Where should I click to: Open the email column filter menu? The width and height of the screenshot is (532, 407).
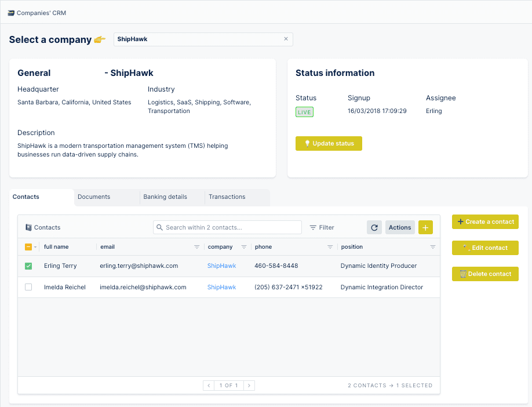tap(197, 247)
